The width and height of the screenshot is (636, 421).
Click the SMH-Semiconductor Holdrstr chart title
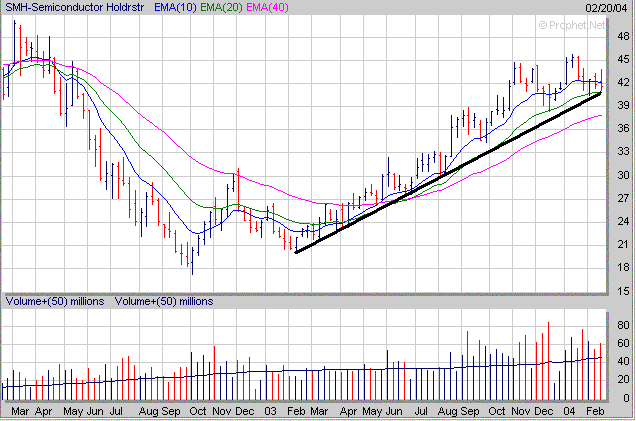[x=75, y=7]
